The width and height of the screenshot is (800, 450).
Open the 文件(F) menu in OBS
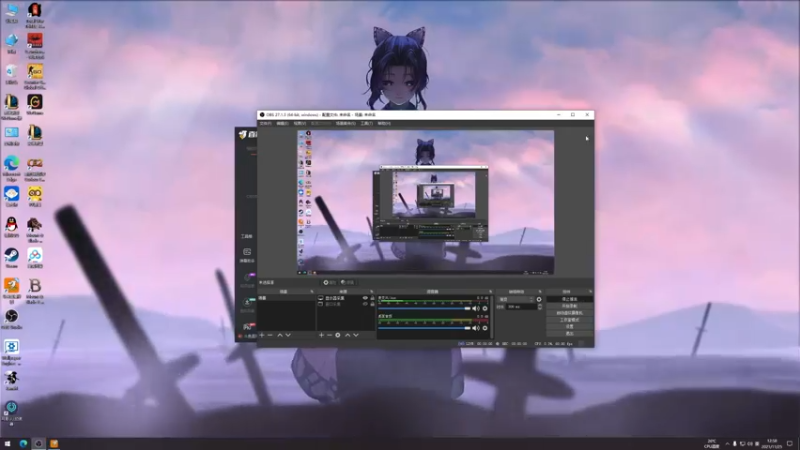(265, 123)
